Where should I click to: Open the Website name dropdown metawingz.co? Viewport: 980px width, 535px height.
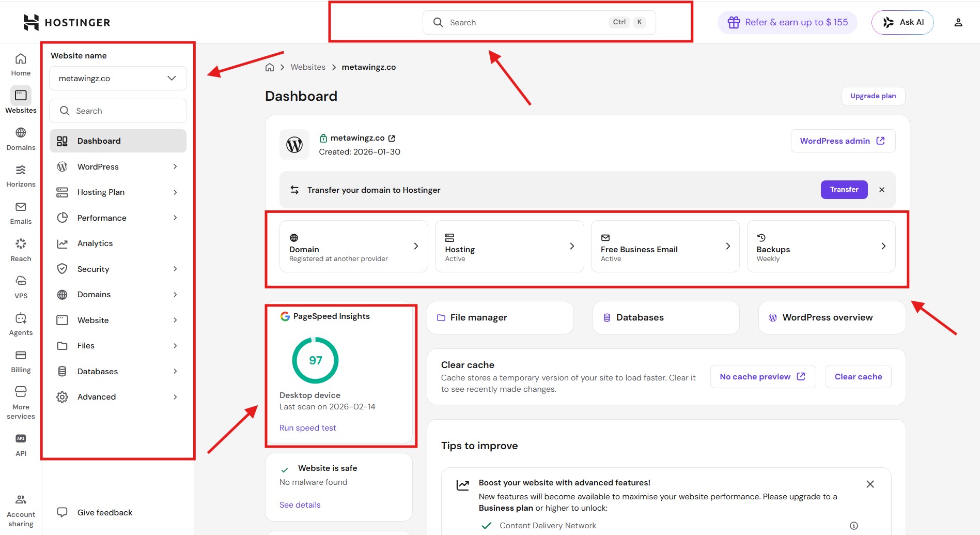pyautogui.click(x=118, y=79)
